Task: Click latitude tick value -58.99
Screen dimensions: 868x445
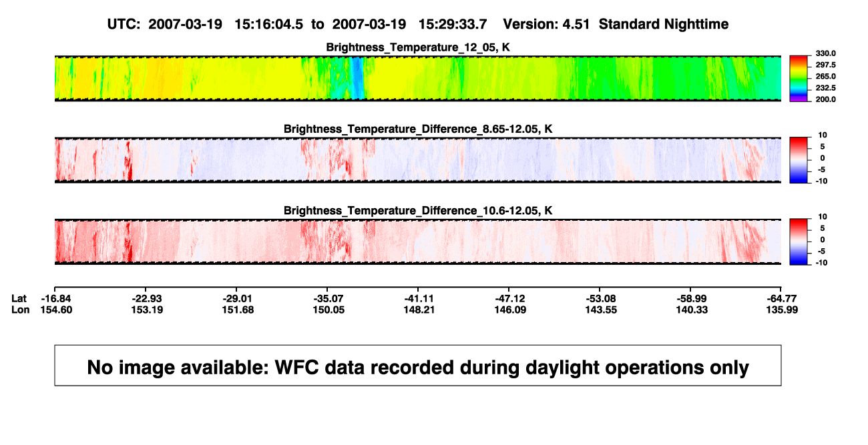Action: pos(692,298)
